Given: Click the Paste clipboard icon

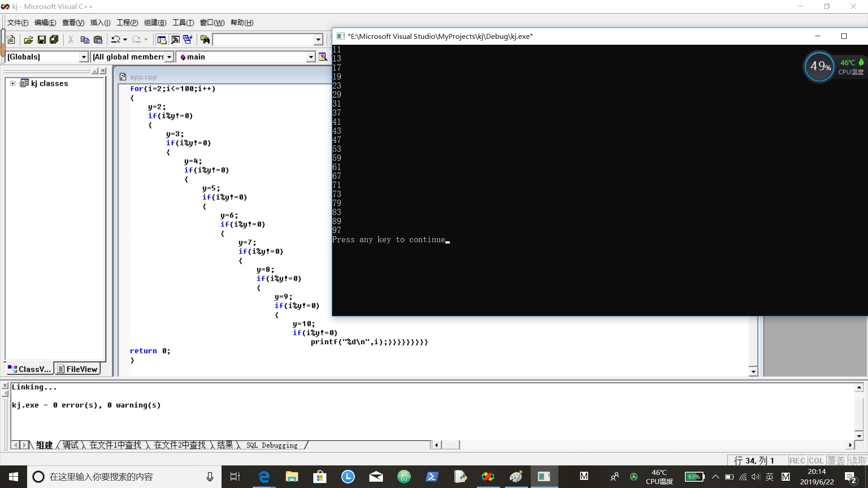Looking at the screenshot, I should [98, 40].
